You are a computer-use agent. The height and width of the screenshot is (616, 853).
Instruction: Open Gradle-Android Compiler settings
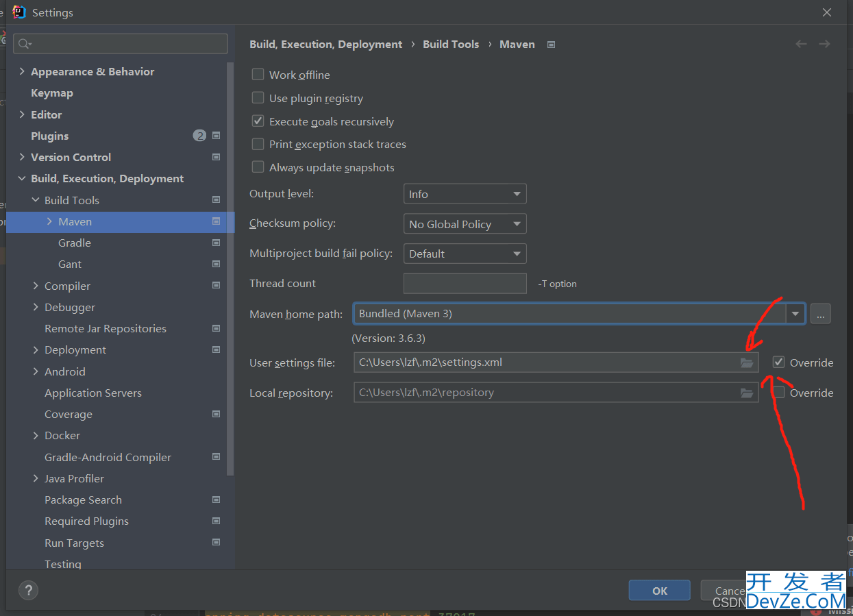pyautogui.click(x=108, y=457)
